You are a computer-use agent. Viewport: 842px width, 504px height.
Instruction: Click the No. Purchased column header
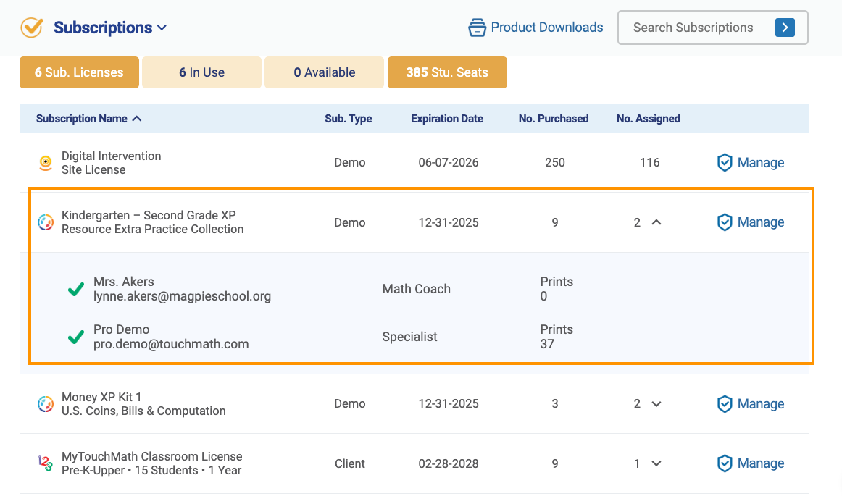[x=554, y=119]
